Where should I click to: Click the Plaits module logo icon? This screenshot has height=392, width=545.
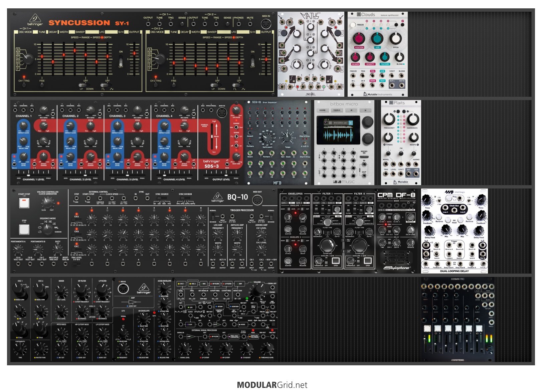pyautogui.click(x=391, y=103)
